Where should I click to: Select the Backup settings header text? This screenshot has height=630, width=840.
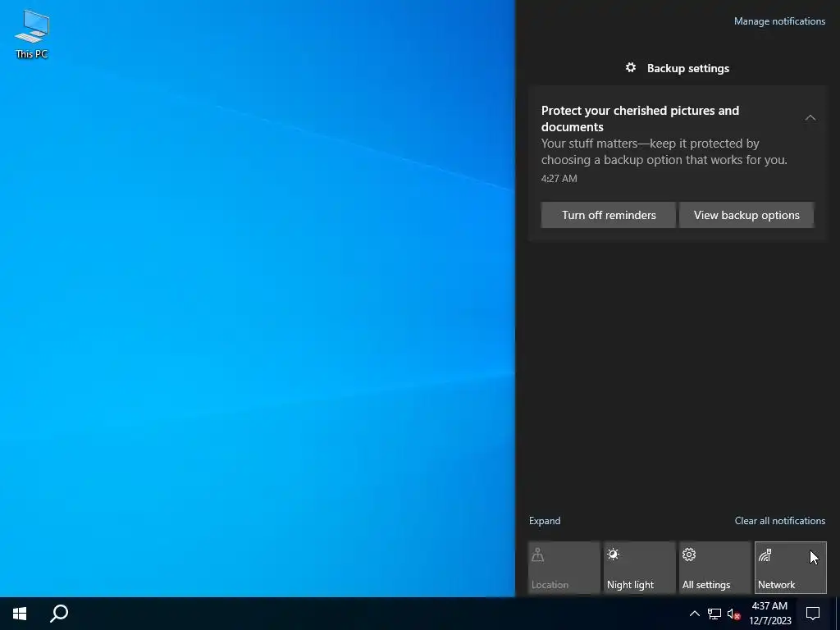(x=688, y=68)
